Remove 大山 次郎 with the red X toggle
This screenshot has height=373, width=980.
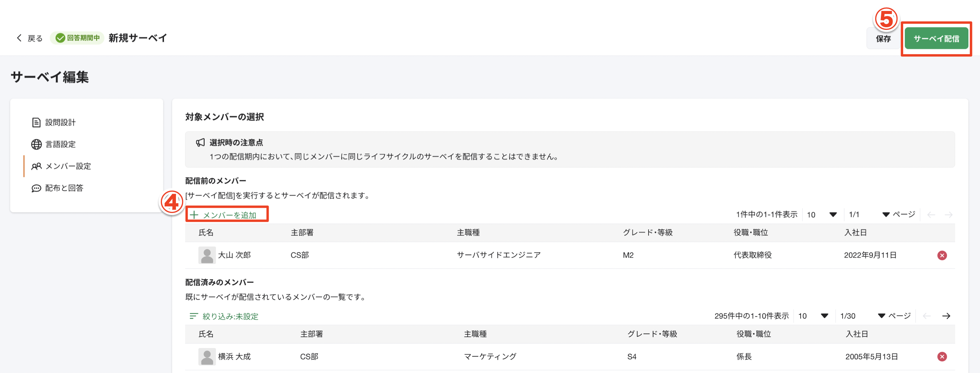click(x=942, y=255)
